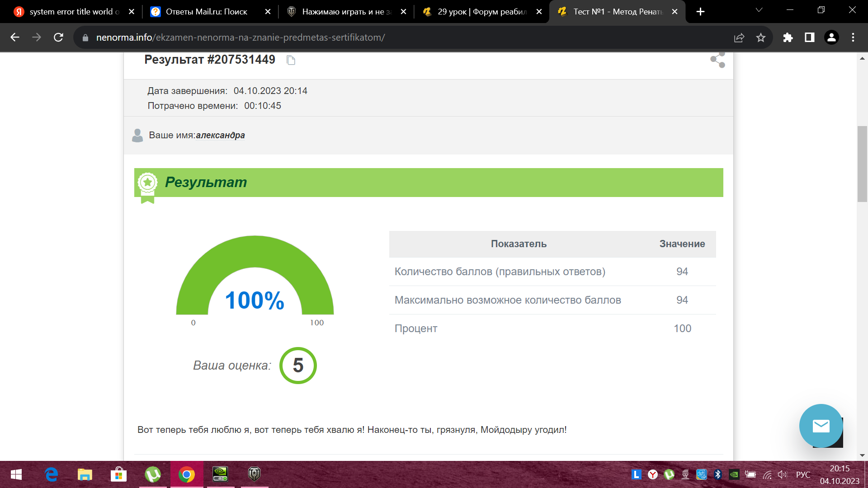
Task: Bookmark this page with star icon
Action: click(761, 38)
